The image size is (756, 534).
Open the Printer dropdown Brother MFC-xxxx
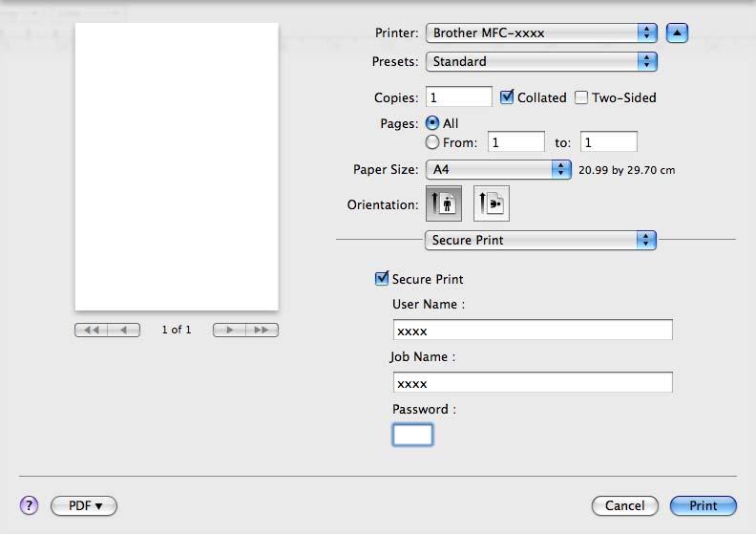pyautogui.click(x=541, y=32)
